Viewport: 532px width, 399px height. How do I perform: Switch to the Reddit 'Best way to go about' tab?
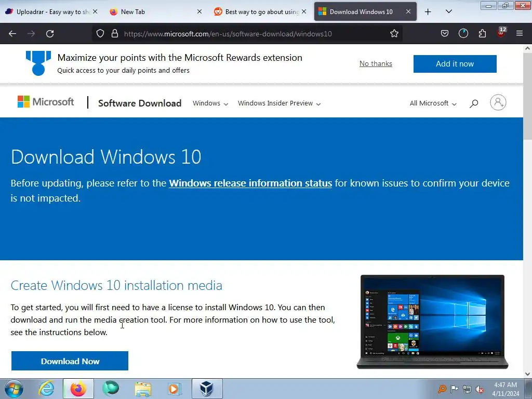pos(257,12)
